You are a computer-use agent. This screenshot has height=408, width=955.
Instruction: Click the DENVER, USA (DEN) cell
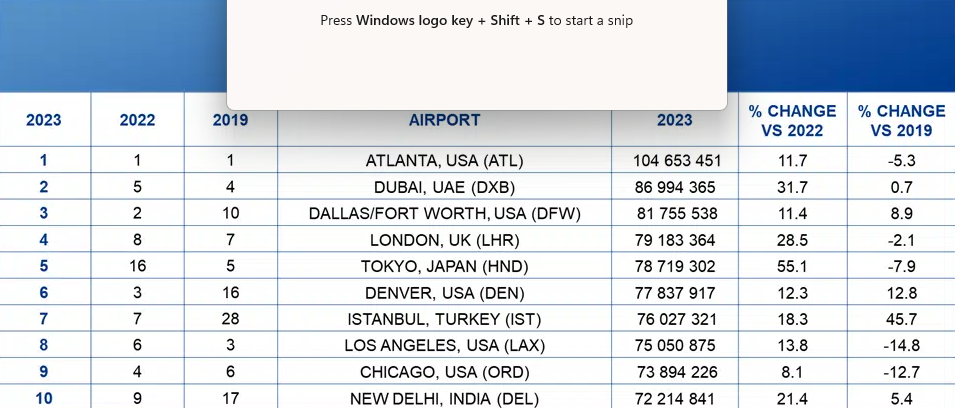tap(444, 293)
